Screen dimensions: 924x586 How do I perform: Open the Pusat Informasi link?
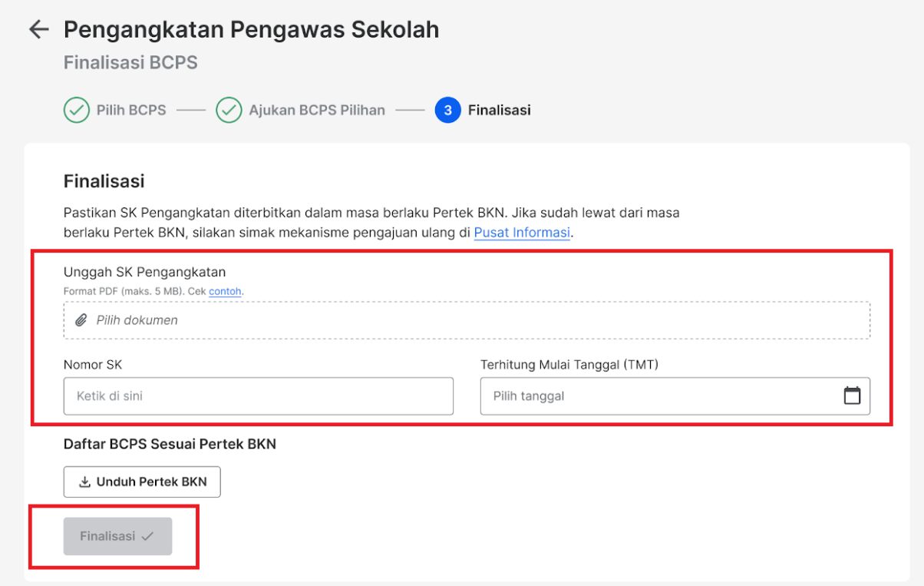pos(522,232)
